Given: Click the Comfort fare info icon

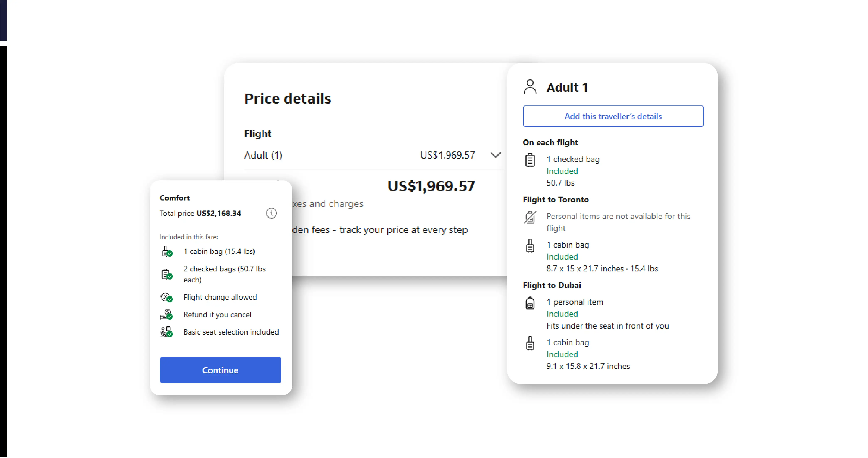Looking at the screenshot, I should coord(271,213).
